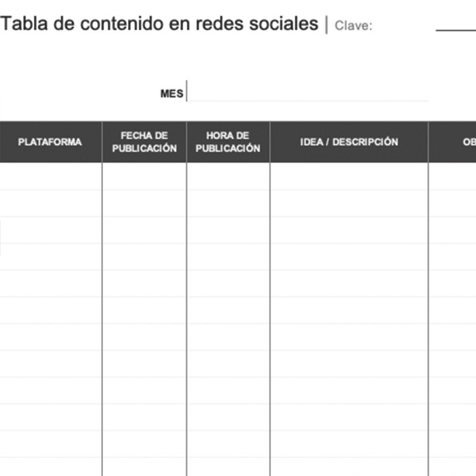Image resolution: width=476 pixels, height=476 pixels.
Task: Select the IDEA / DESCRIPCIÓN column header
Action: 349,142
